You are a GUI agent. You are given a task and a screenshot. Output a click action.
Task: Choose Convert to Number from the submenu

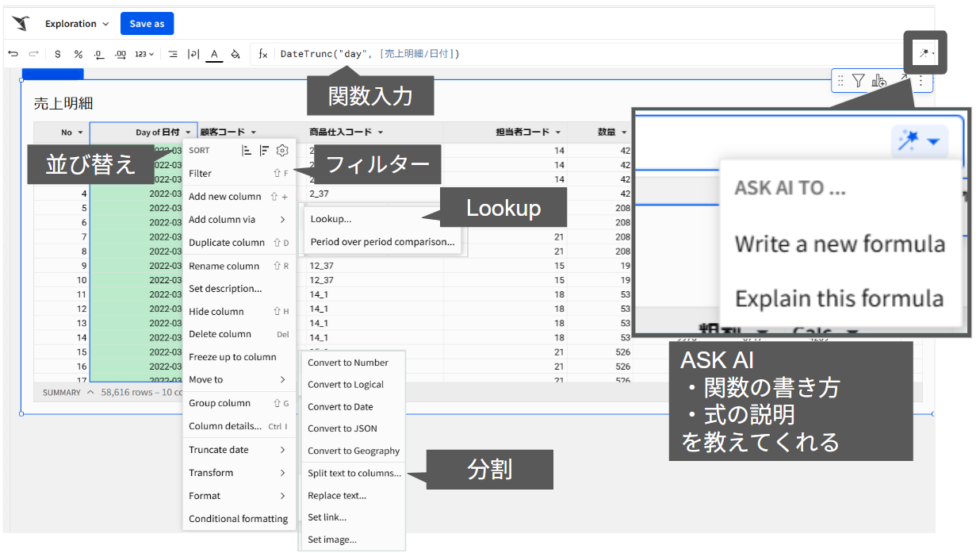(349, 362)
